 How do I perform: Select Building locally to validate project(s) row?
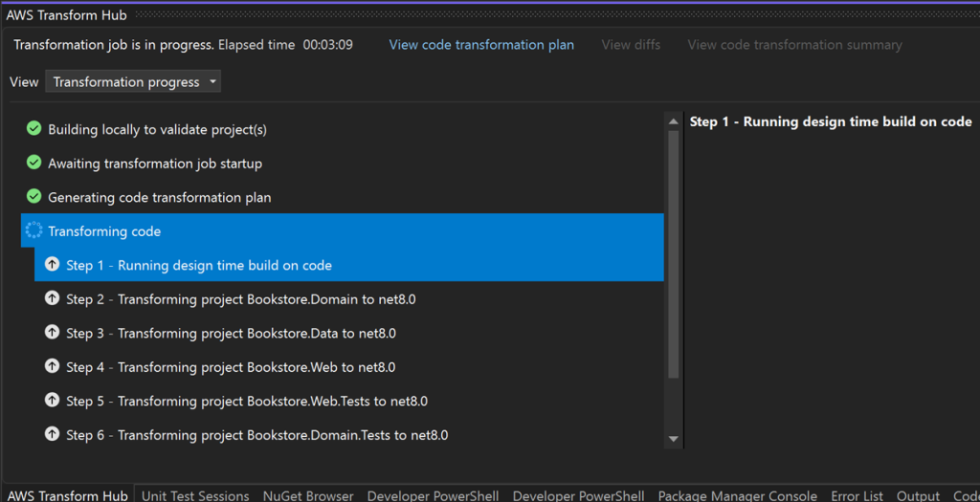343,129
